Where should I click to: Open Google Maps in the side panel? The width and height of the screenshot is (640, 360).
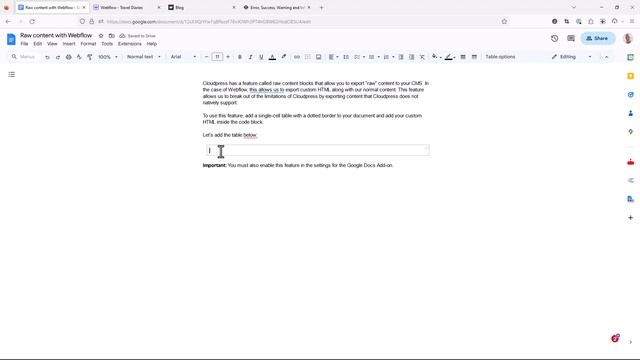click(x=631, y=132)
